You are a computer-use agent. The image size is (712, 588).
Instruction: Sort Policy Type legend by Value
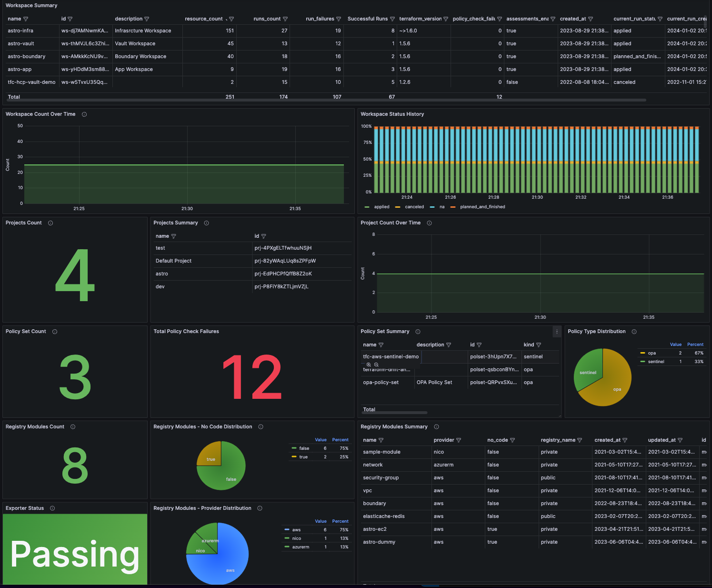coord(676,345)
